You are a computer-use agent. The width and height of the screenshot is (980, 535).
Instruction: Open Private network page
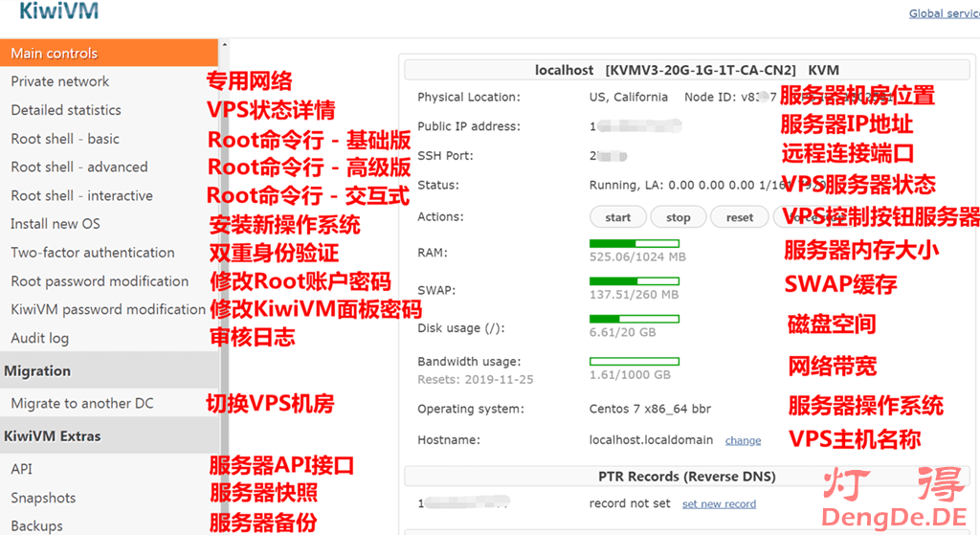tap(60, 81)
